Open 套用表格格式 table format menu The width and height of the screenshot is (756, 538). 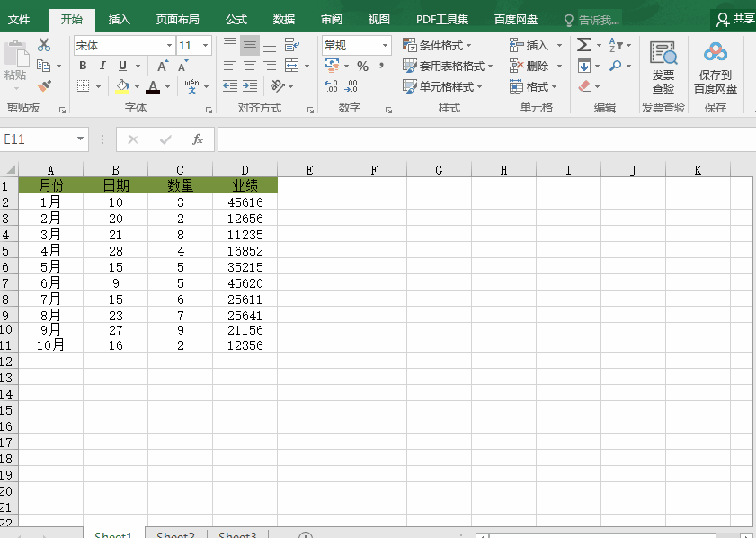click(x=448, y=66)
